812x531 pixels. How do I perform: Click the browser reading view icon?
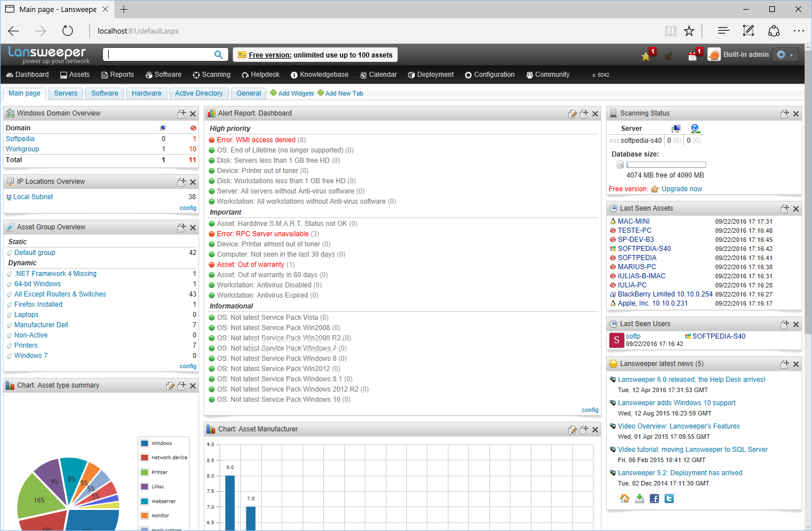pyautogui.click(x=671, y=31)
